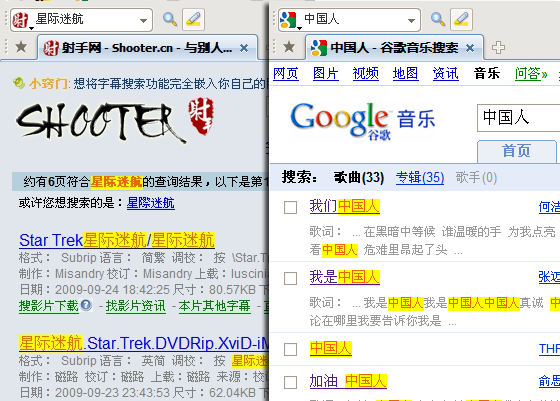
Task: Open the 网页 link in Google nav bar
Action: tap(286, 74)
